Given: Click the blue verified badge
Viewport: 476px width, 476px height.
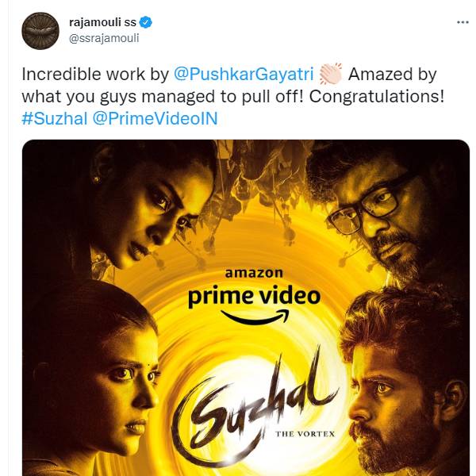Looking at the screenshot, I should (x=146, y=22).
